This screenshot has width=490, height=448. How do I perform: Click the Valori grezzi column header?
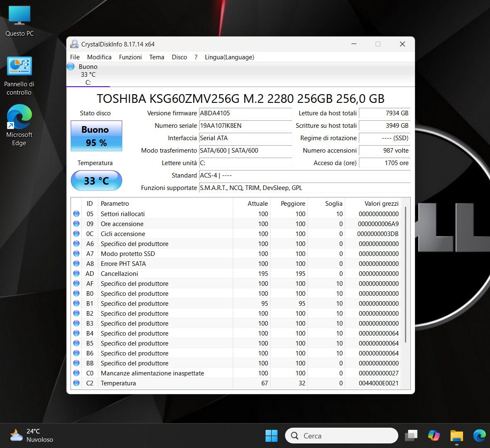(373, 203)
